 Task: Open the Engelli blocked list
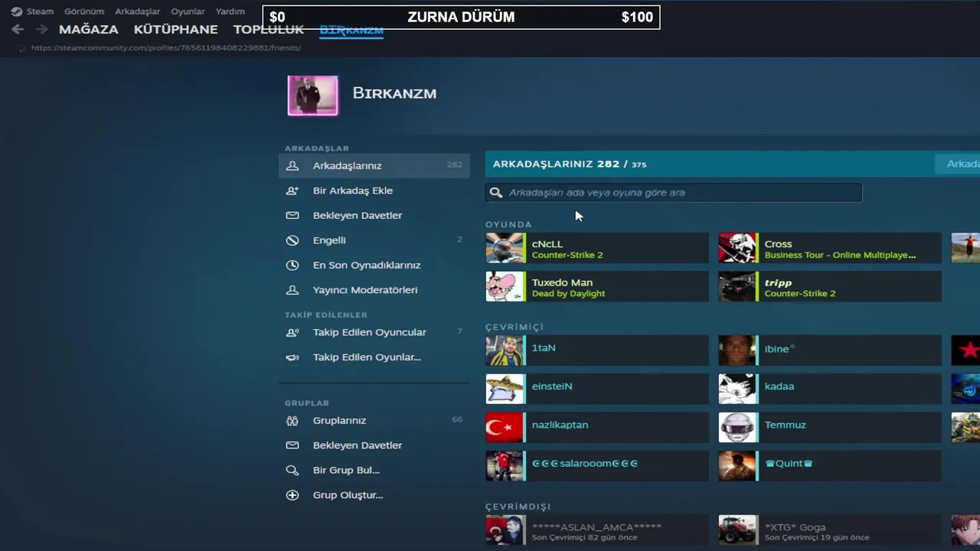374,240
